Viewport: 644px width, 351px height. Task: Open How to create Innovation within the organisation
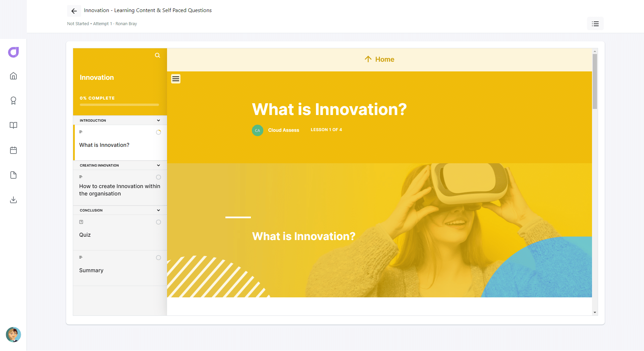tap(120, 188)
